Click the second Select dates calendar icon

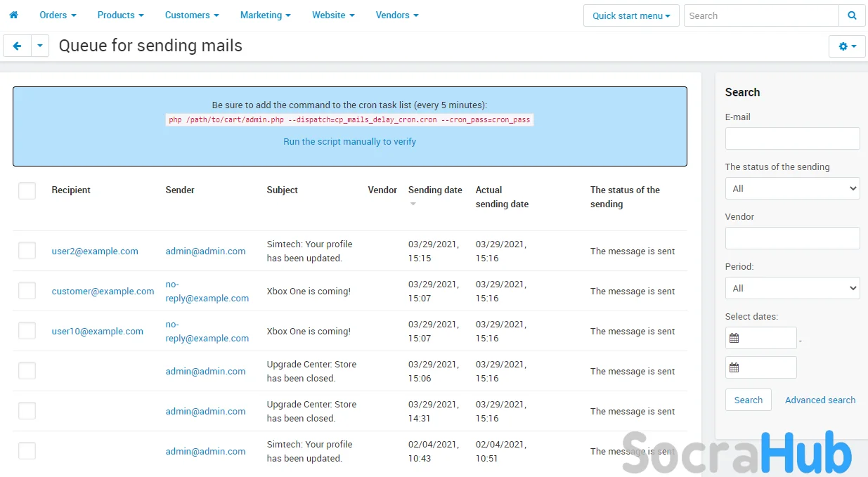[734, 368]
